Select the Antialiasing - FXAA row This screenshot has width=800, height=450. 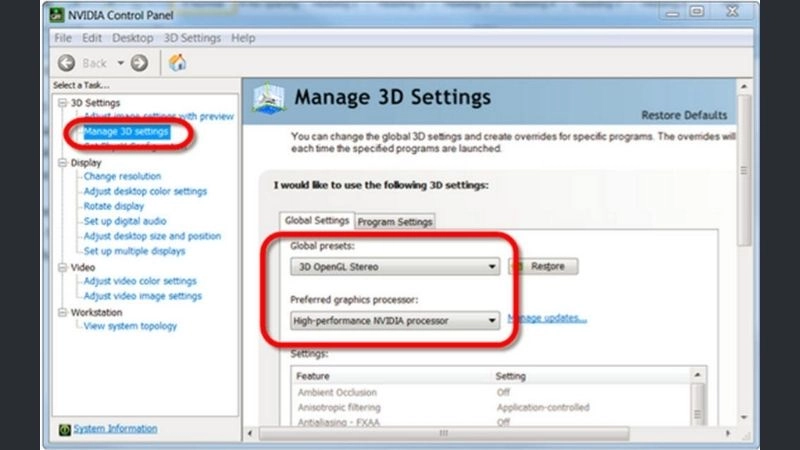pos(491,421)
